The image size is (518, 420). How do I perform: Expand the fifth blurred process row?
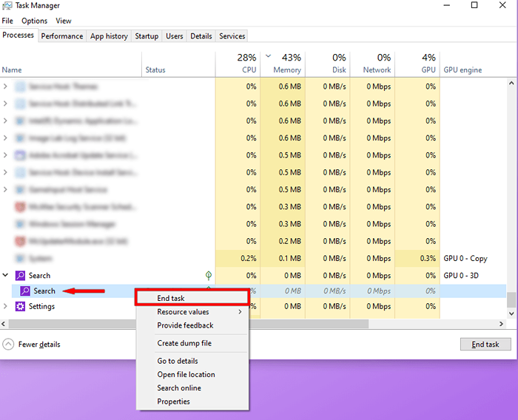click(x=5, y=155)
